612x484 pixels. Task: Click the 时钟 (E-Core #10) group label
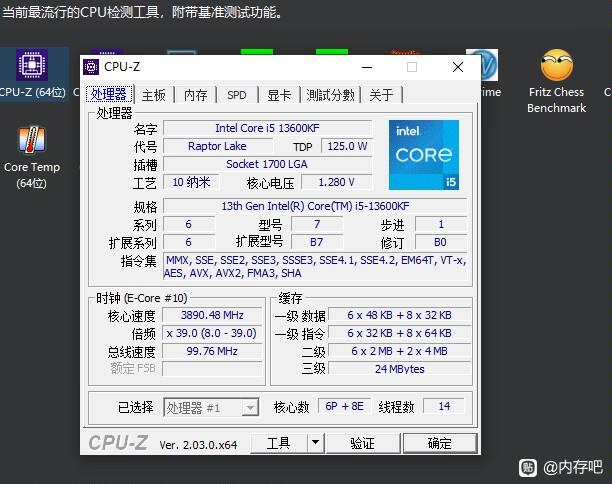pos(142,298)
